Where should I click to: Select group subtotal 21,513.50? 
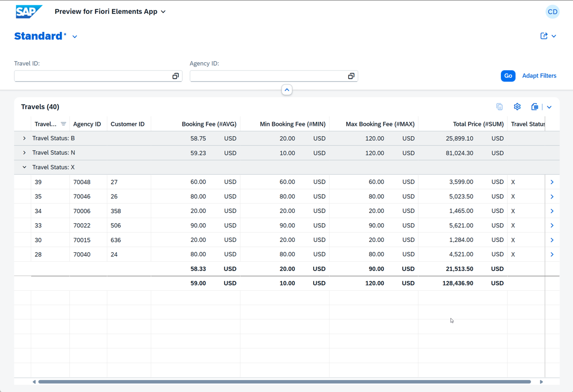coord(459,269)
